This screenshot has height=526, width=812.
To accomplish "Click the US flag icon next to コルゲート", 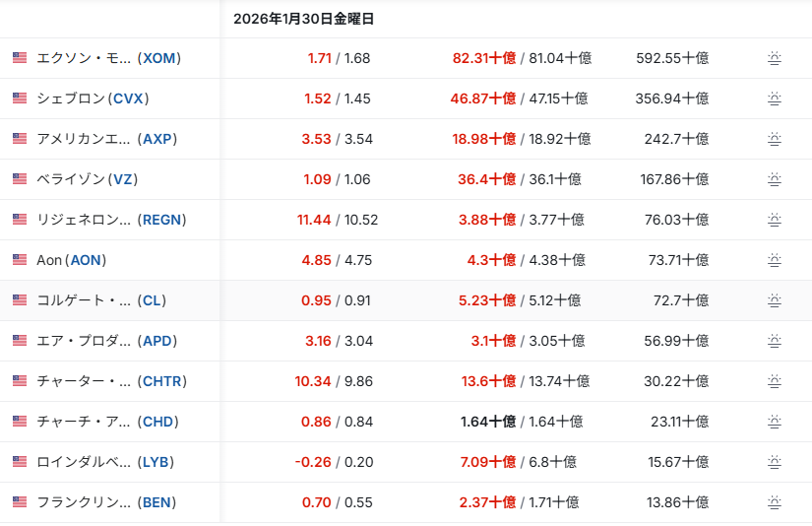I will tap(20, 300).
